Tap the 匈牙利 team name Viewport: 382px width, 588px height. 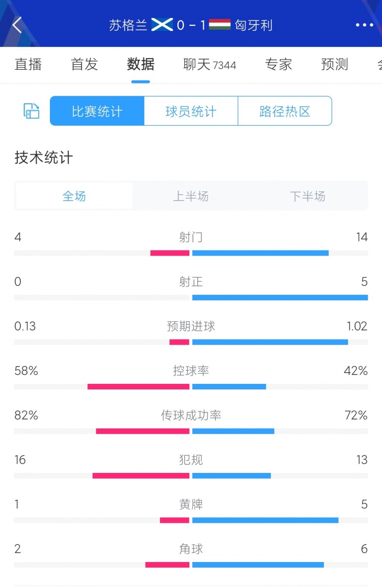tap(254, 24)
